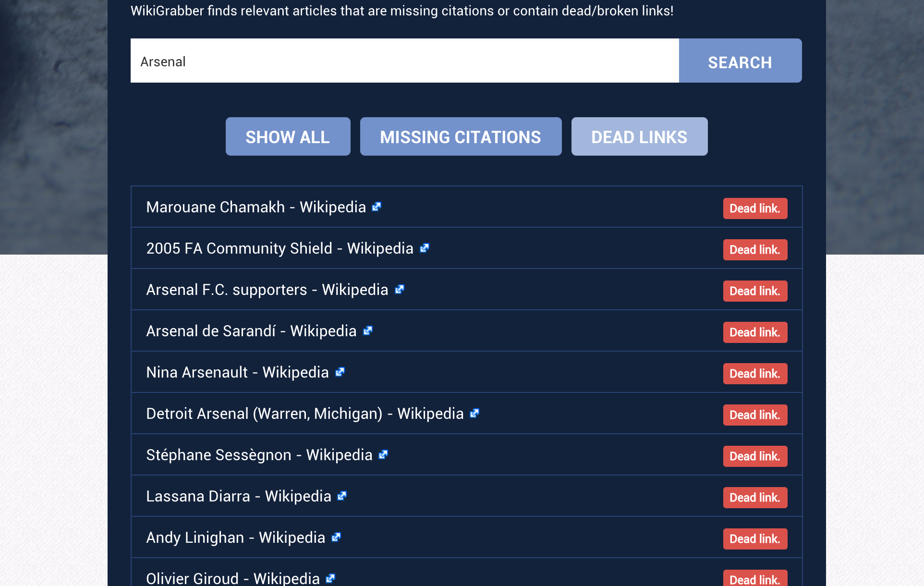This screenshot has width=924, height=586.
Task: Open Lassana Diarra - Wikipedia article
Action: tap(239, 496)
